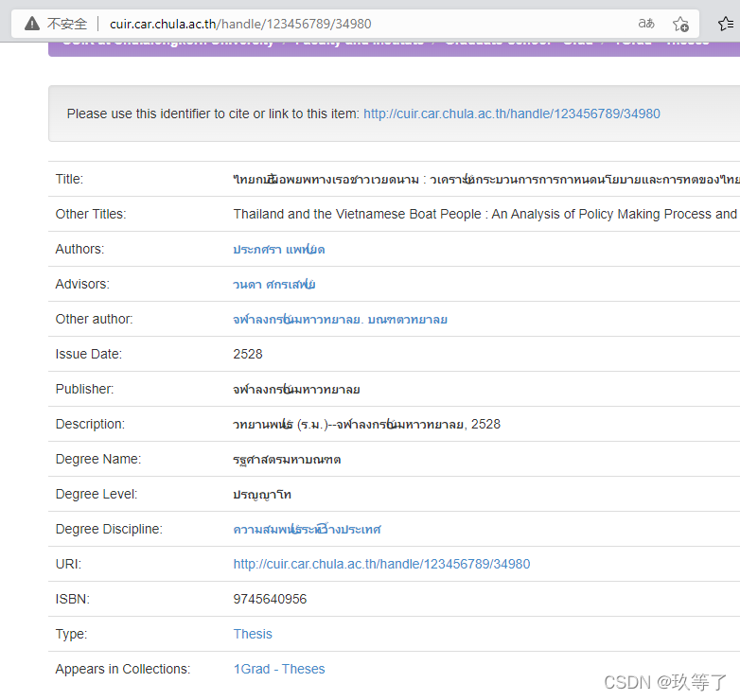Open the 1Grad - Theses collection link
Screen dimensions: 740x700
click(279, 669)
